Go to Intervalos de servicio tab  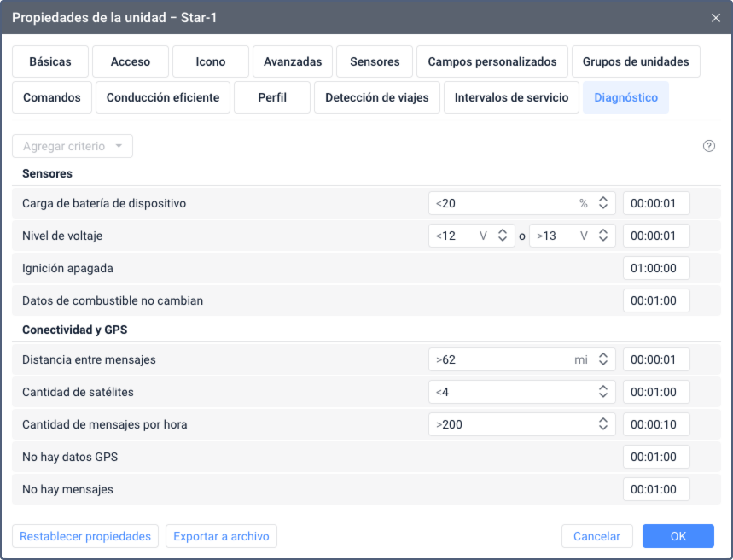[x=511, y=97]
